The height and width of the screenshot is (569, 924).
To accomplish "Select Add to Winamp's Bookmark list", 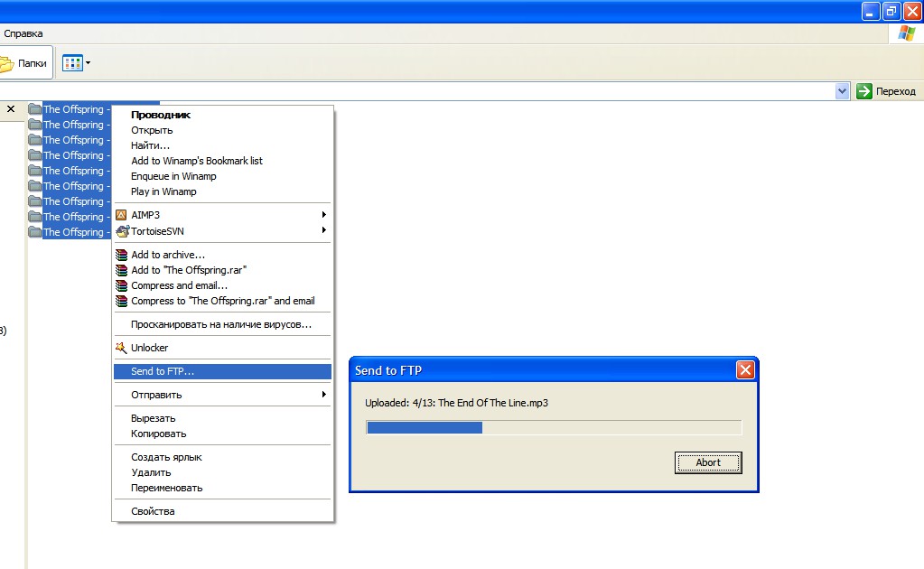I will pyautogui.click(x=223, y=161).
